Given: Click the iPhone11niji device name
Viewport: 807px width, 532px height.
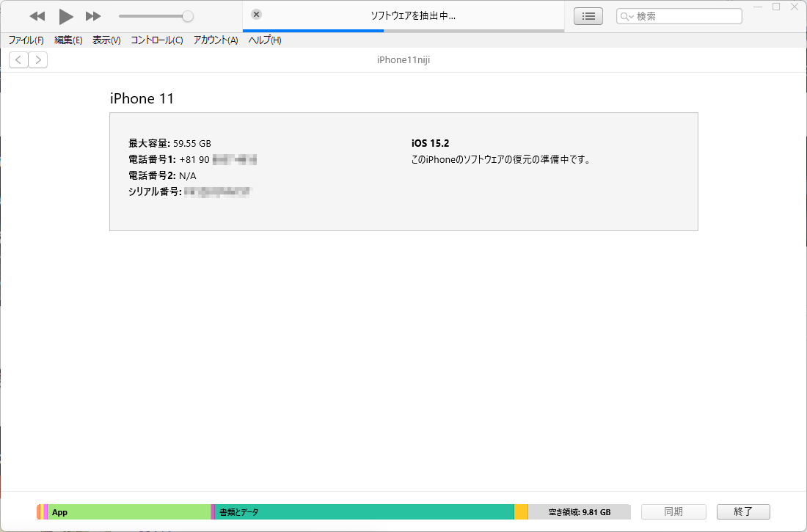Looking at the screenshot, I should (403, 59).
